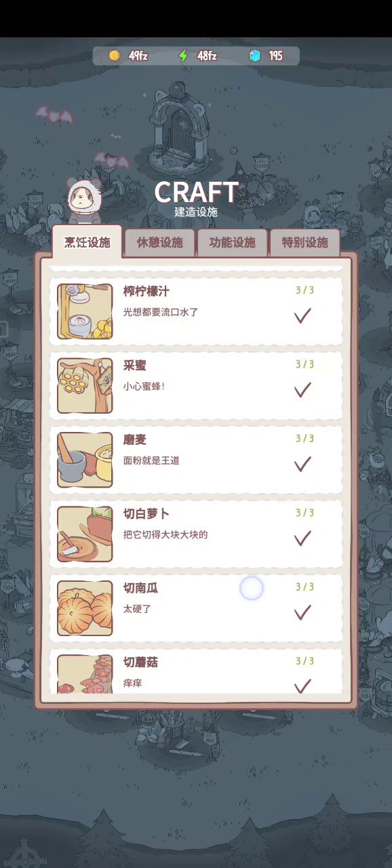Tap the stone portal gate in the background
This screenshot has width=392, height=868.
179,125
